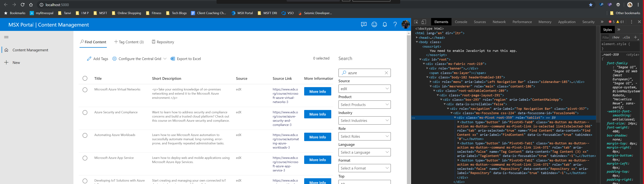Image resolution: width=644 pixels, height=184 pixels.
Task: Open the Select a Format dropdown
Action: point(364,168)
